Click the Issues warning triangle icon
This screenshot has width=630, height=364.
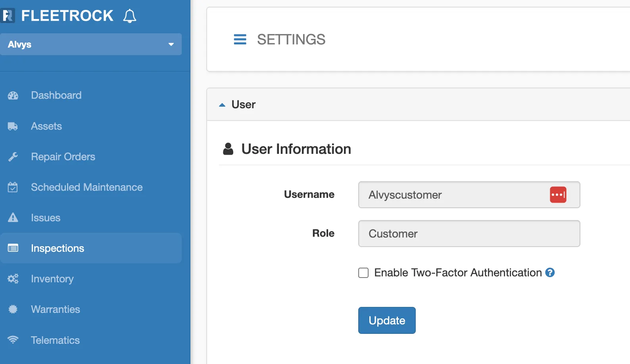click(x=13, y=218)
